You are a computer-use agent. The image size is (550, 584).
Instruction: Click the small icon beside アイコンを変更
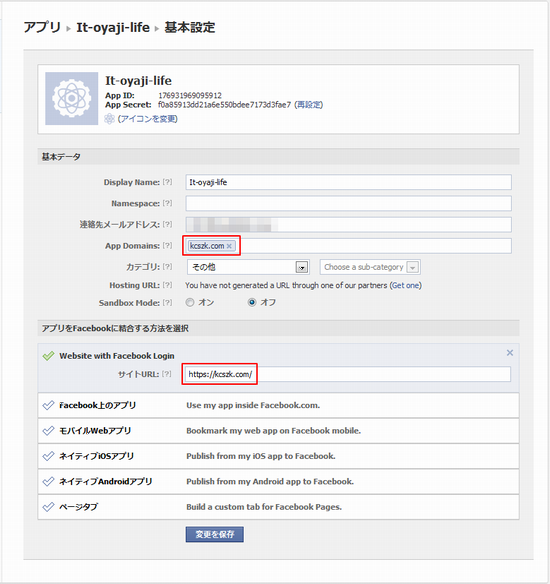[x=109, y=119]
